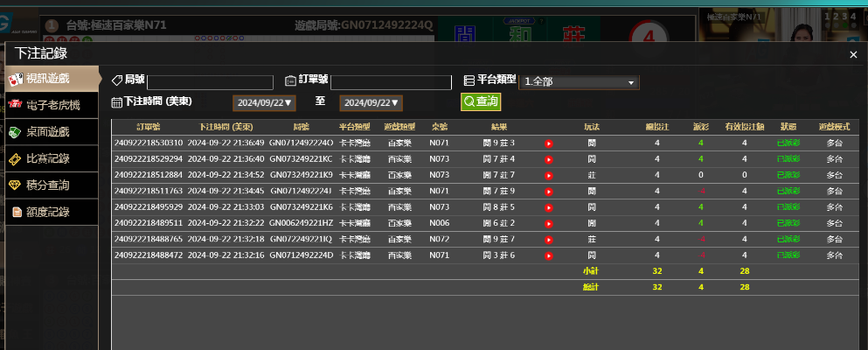Viewport: 868px width, 350px height.
Task: Switch to the 額度記錄 tab
Action: click(51, 212)
